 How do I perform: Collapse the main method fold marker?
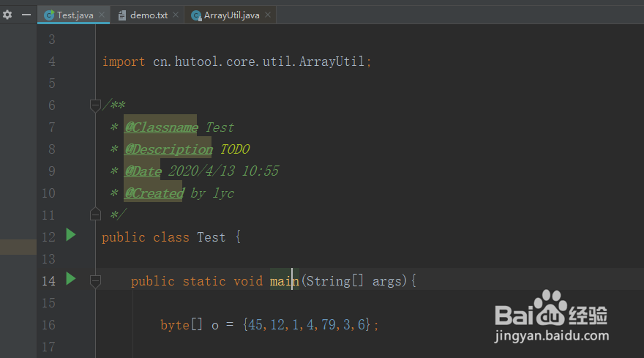pos(95,280)
